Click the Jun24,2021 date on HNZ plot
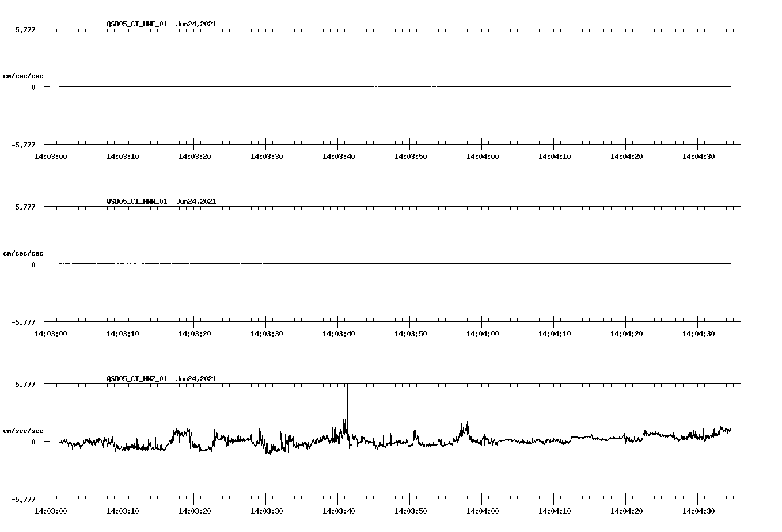782x532 pixels. click(196, 379)
